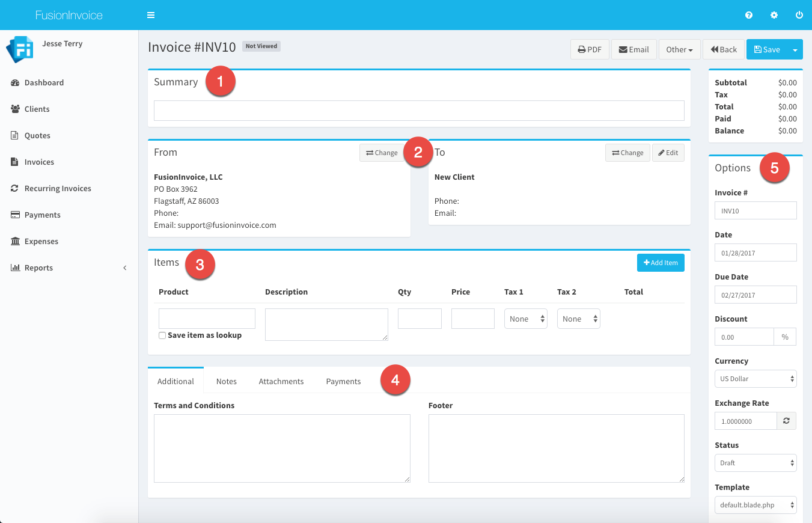The width and height of the screenshot is (812, 523).
Task: Open the Currency dropdown showing US Dollar
Action: coord(756,379)
